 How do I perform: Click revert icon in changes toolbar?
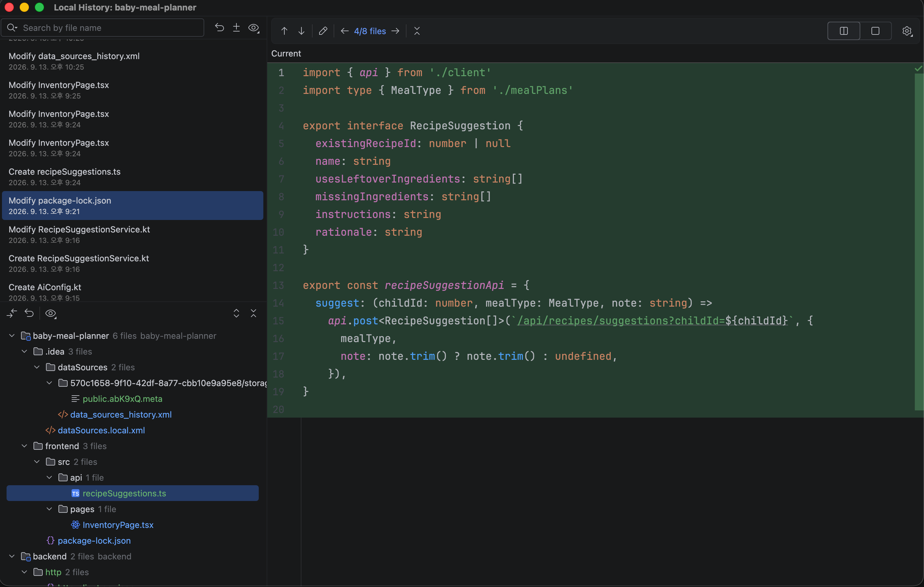(29, 314)
